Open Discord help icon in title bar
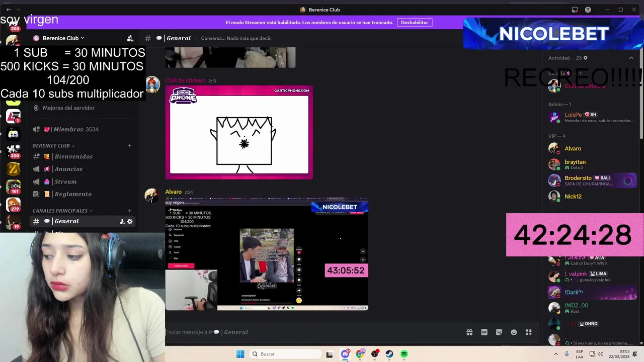Viewport: 644px width, 362px height. pos(588,10)
